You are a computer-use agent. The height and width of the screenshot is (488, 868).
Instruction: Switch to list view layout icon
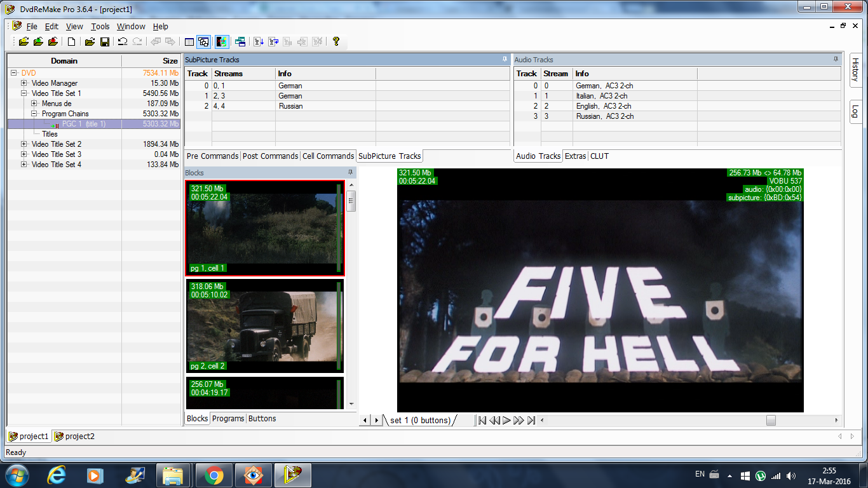[x=189, y=42]
